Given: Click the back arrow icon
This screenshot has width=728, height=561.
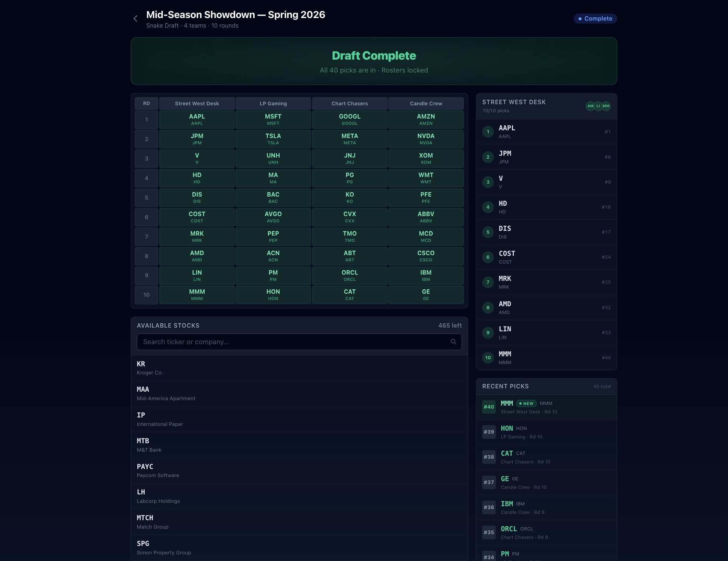Looking at the screenshot, I should point(135,19).
